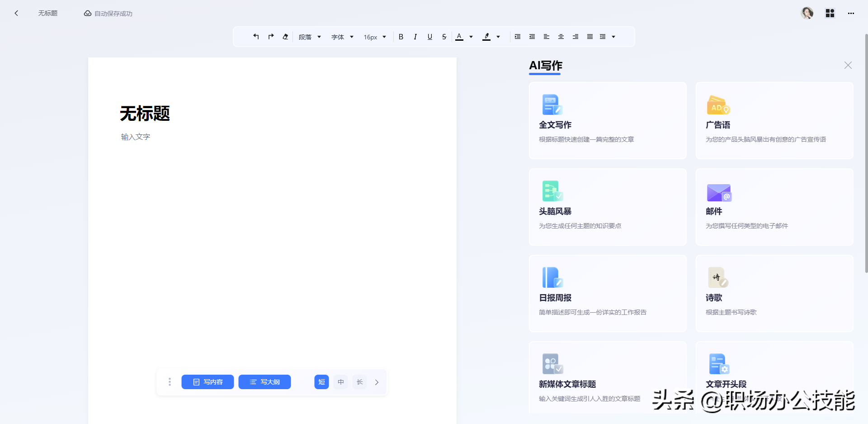Open the top-right ellipsis menu

(x=851, y=13)
